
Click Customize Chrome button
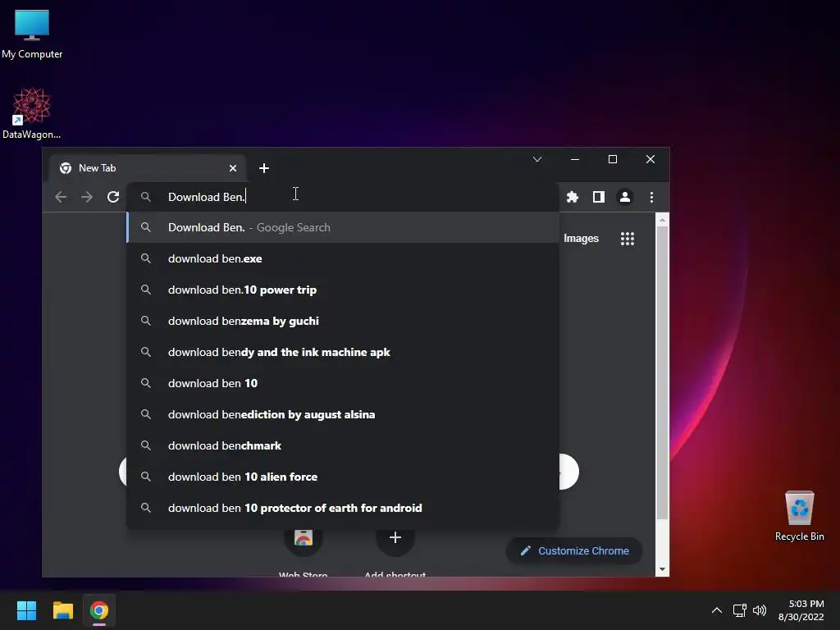click(574, 550)
